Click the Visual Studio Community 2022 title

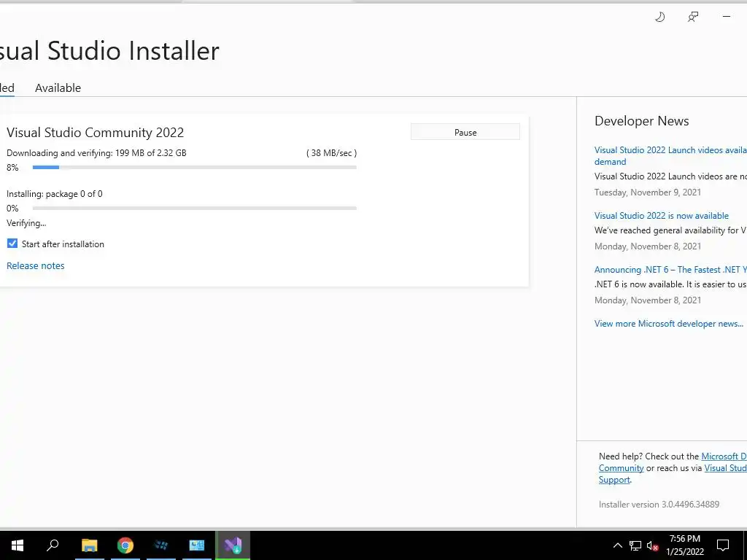tap(96, 133)
